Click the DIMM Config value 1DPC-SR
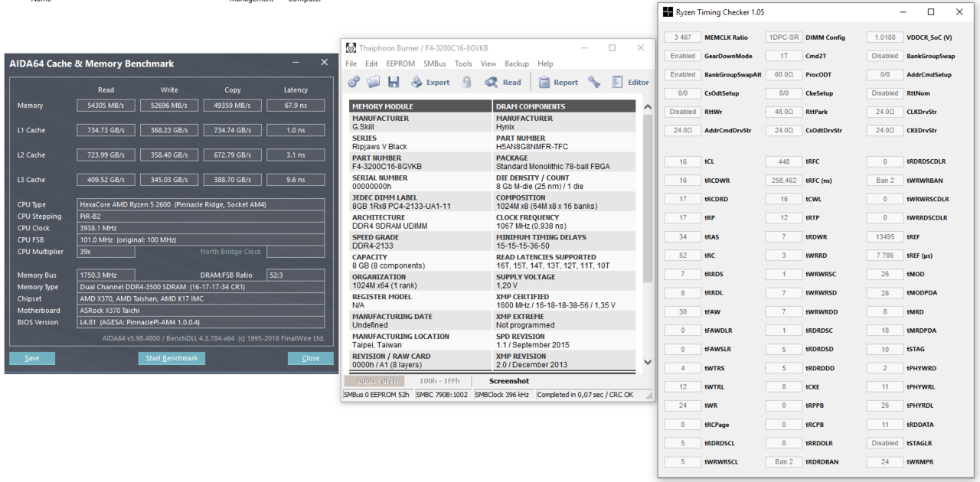 pos(784,37)
